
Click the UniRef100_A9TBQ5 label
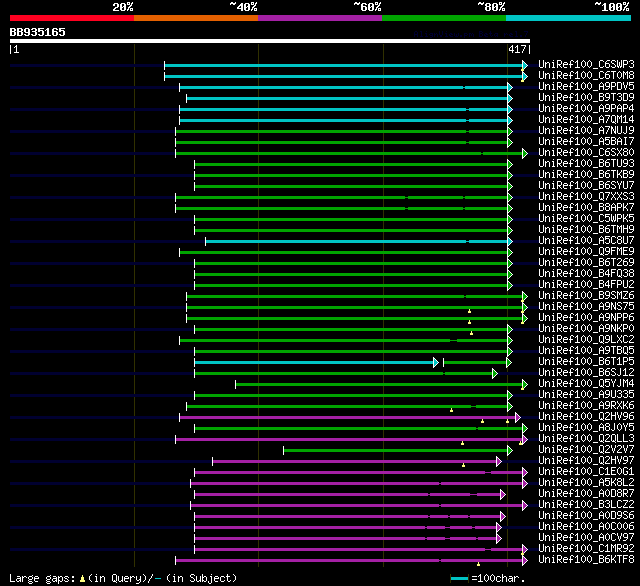[586, 351]
